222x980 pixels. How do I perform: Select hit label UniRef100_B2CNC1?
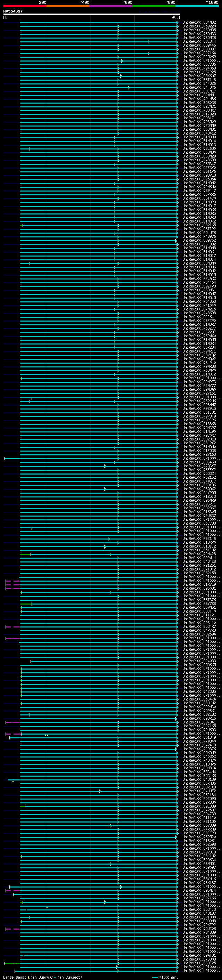pyautogui.click(x=199, y=106)
